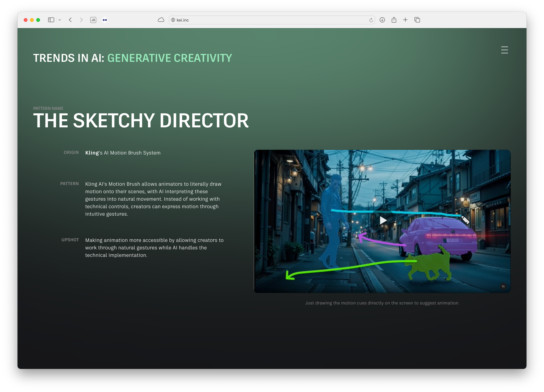Click the iCloud tabs cloud icon
This screenshot has width=544, height=392.
point(161,20)
